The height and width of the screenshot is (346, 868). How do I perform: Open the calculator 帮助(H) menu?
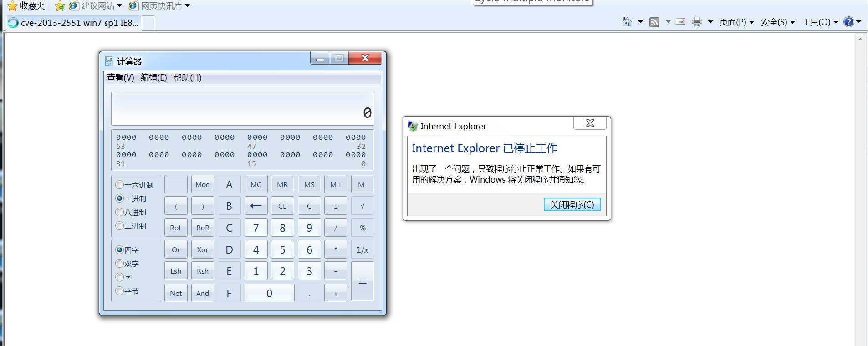(x=187, y=77)
